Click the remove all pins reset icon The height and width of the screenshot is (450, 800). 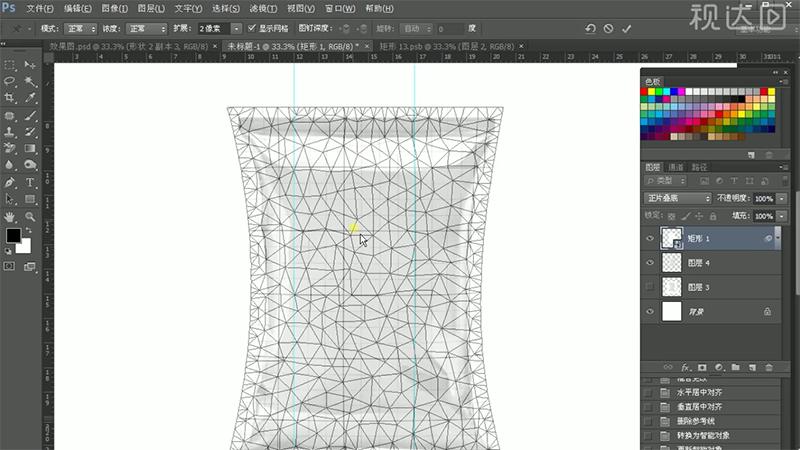[x=590, y=29]
